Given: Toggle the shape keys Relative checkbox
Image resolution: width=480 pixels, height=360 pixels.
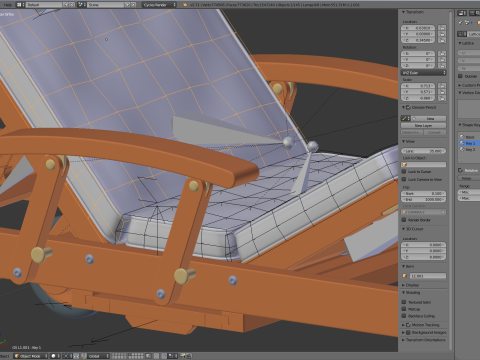Looking at the screenshot, I should (460, 170).
